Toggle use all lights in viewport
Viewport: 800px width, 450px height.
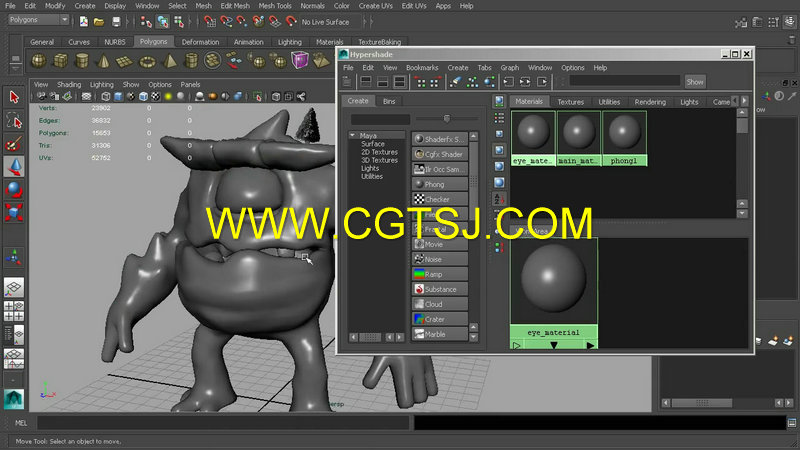168,96
